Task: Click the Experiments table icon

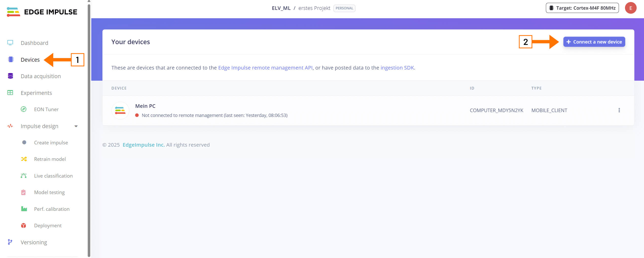Action: (x=10, y=93)
